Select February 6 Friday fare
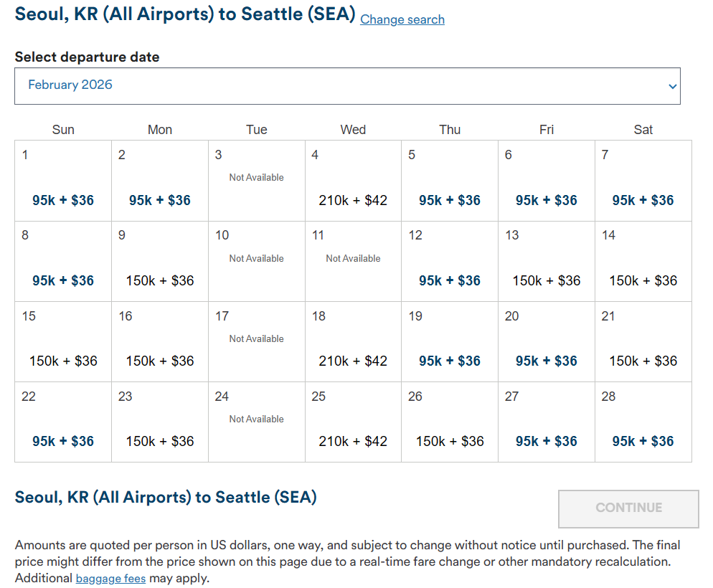The height and width of the screenshot is (588, 713). [x=546, y=200]
